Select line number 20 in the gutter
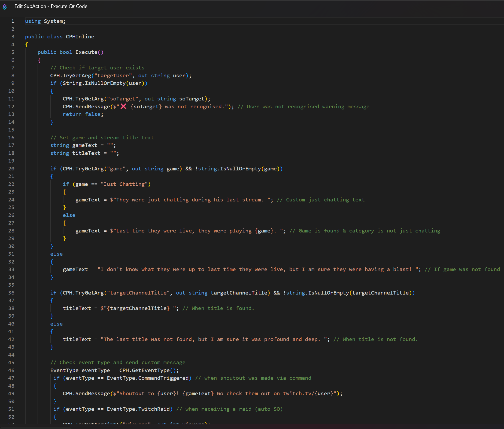The width and height of the screenshot is (504, 429). tap(11, 169)
